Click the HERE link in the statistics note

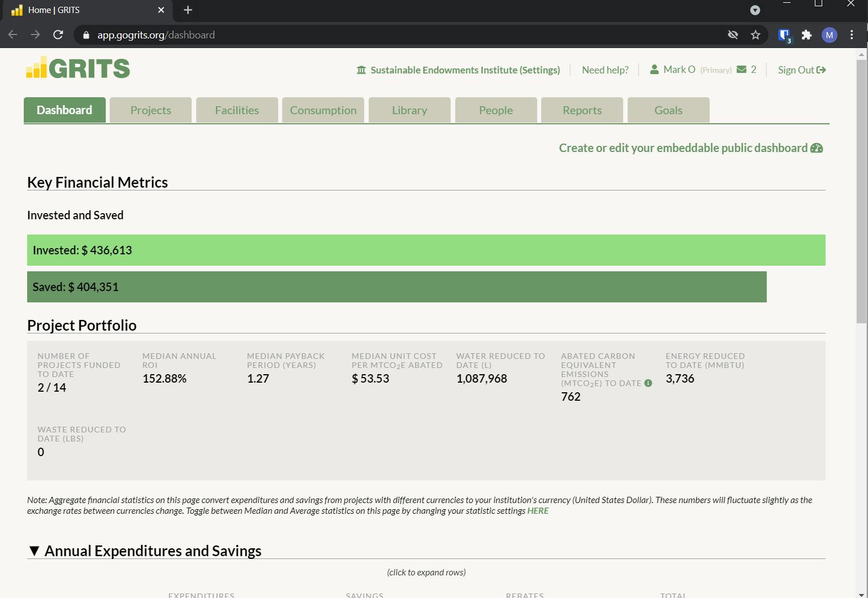(x=537, y=510)
